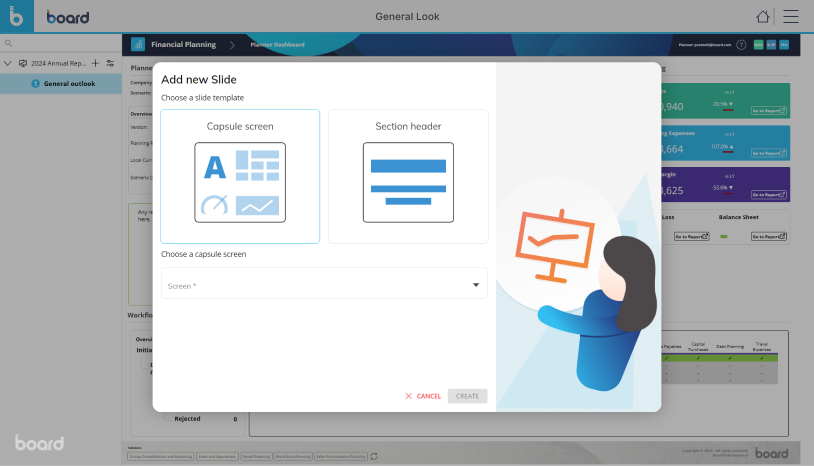Add a new slide with plus icon

point(96,63)
